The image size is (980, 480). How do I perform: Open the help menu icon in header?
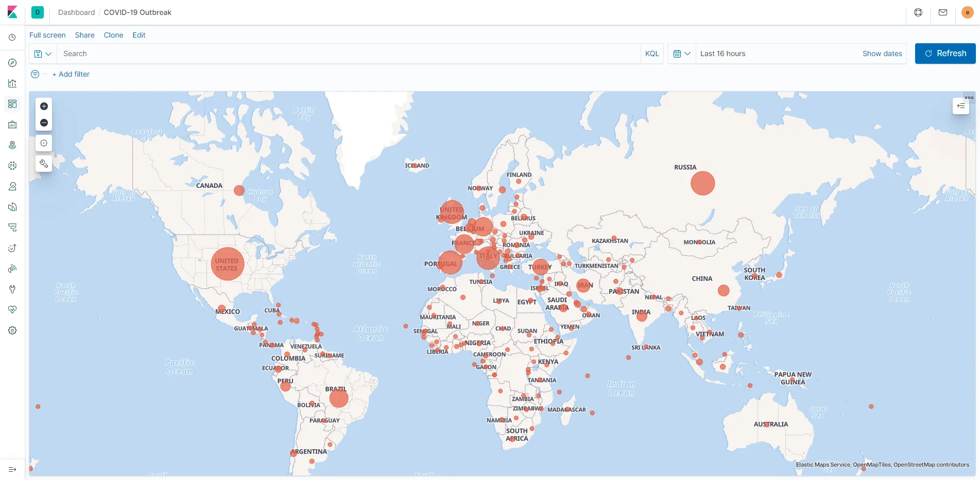(918, 12)
